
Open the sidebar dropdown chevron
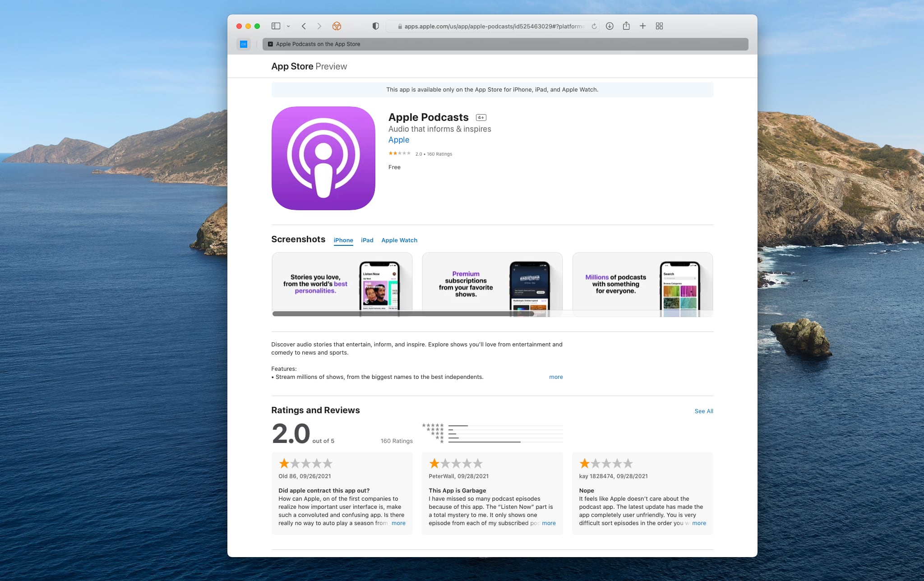click(288, 26)
